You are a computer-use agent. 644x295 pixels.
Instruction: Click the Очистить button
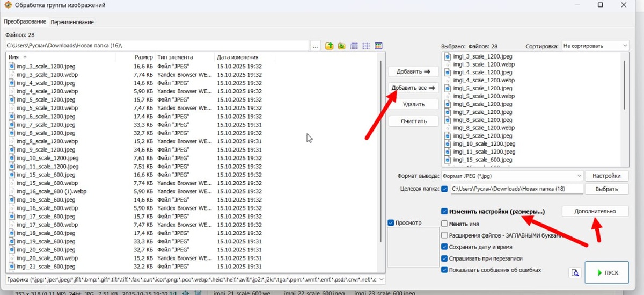413,121
